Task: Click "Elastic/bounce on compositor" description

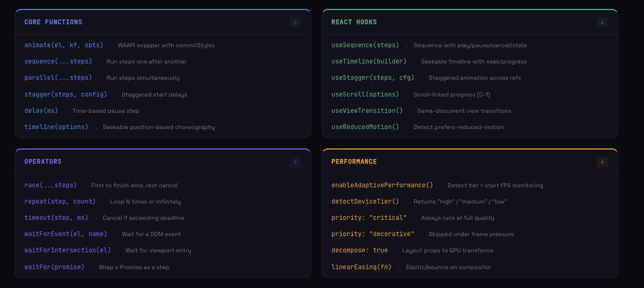Action: click(449, 267)
